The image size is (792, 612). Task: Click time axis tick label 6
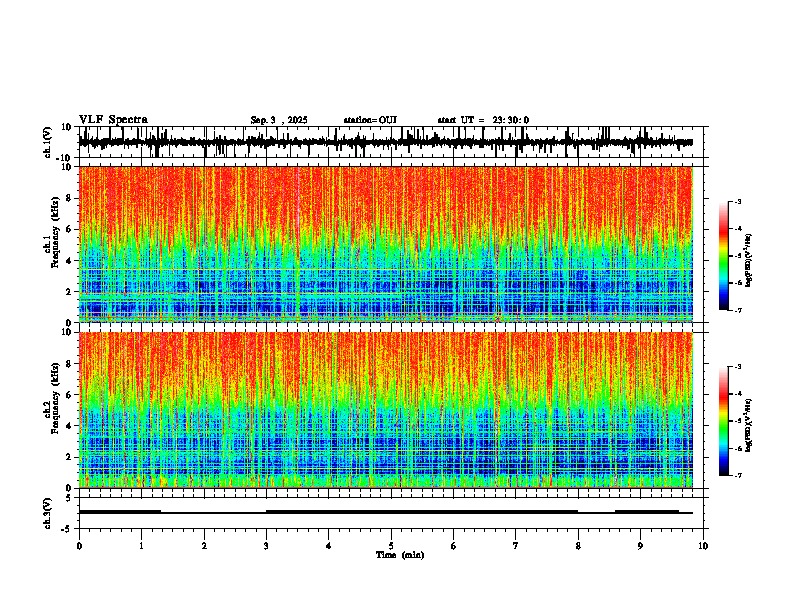[x=453, y=546]
